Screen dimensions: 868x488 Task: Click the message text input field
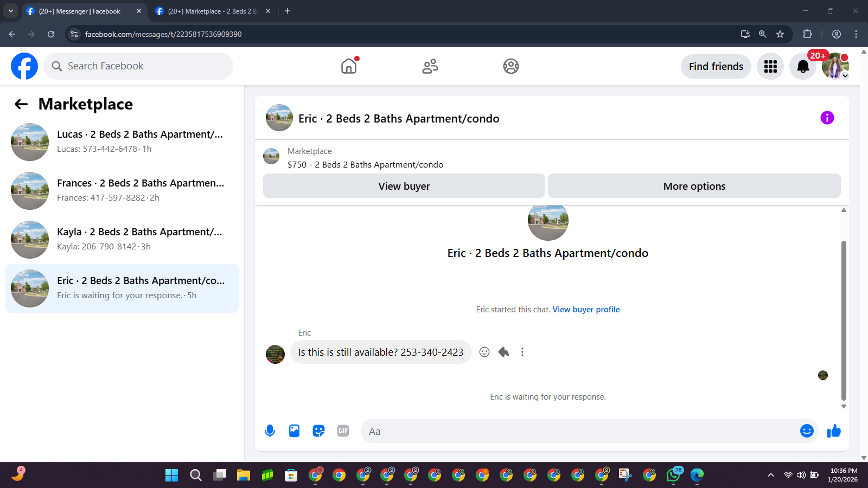(580, 431)
